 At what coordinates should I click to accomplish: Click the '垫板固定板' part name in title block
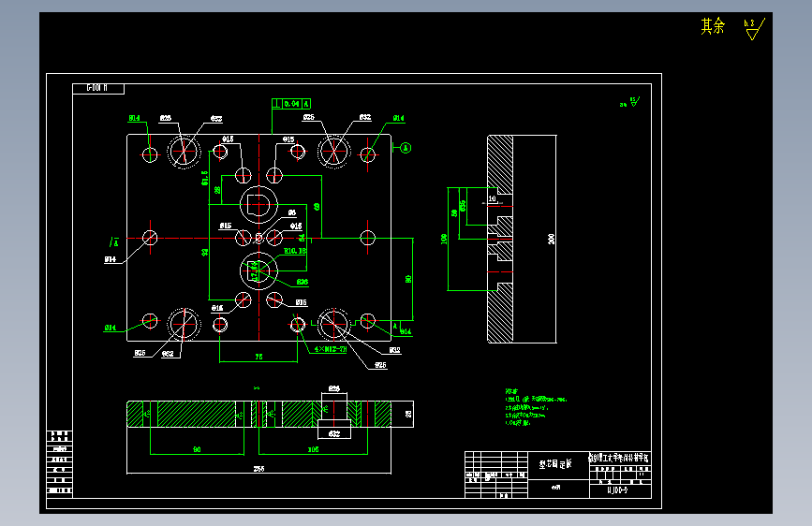point(555,464)
